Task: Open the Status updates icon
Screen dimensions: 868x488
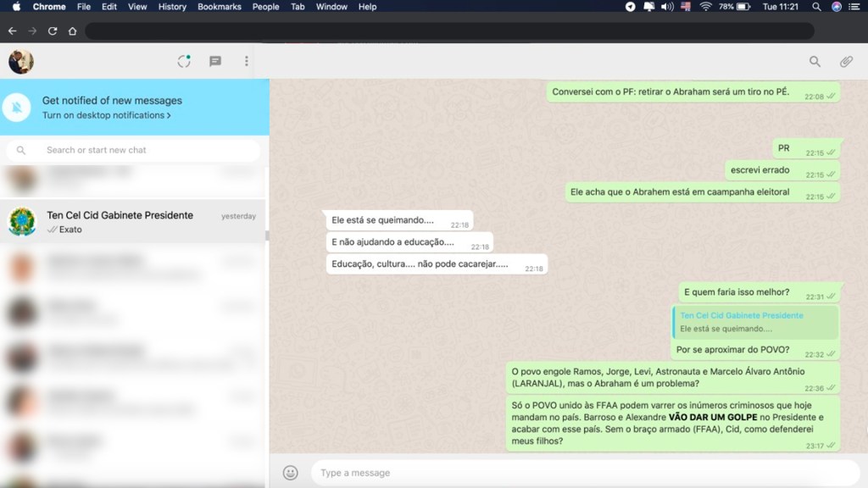Action: pyautogui.click(x=184, y=61)
